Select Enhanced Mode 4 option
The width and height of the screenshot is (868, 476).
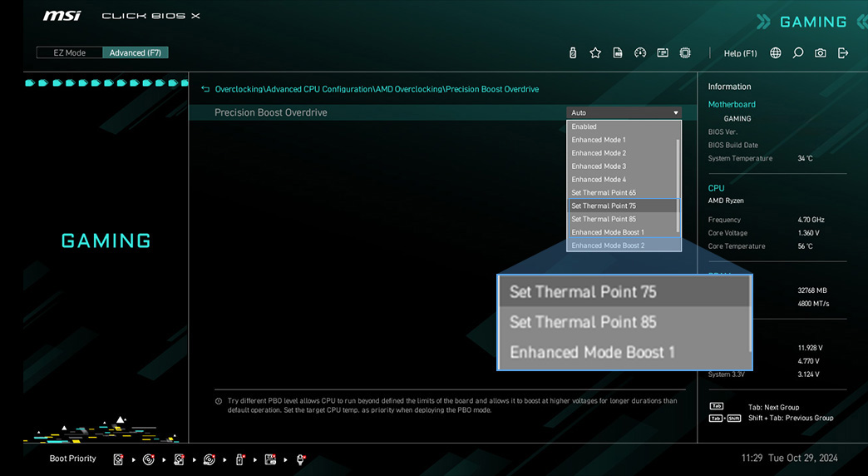tap(622, 180)
